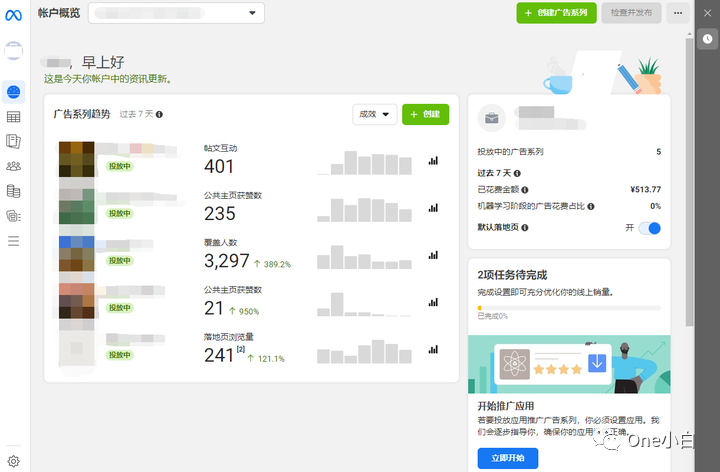The height and width of the screenshot is (472, 720).
Task: Open the sidebar icon below billing coins
Action: pos(13,216)
